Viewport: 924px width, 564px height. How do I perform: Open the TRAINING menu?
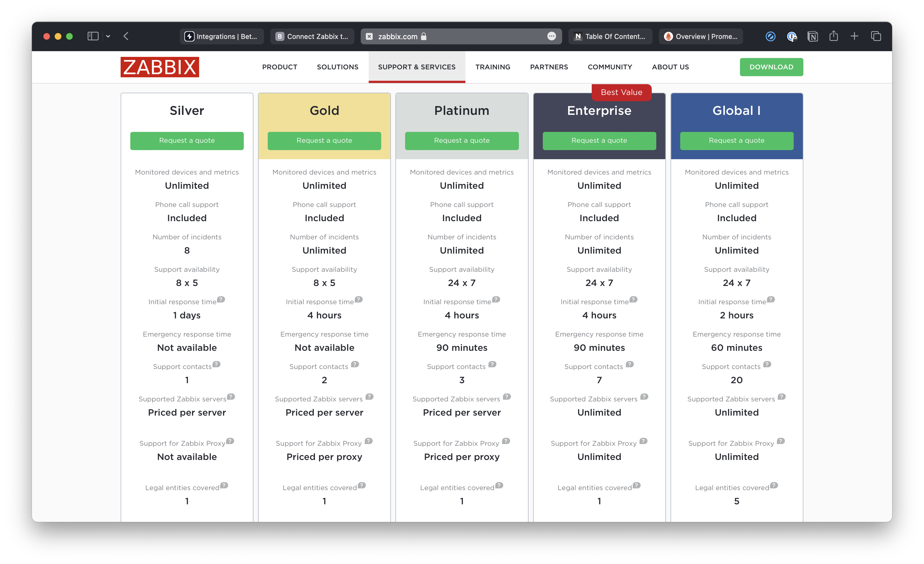[x=493, y=67]
